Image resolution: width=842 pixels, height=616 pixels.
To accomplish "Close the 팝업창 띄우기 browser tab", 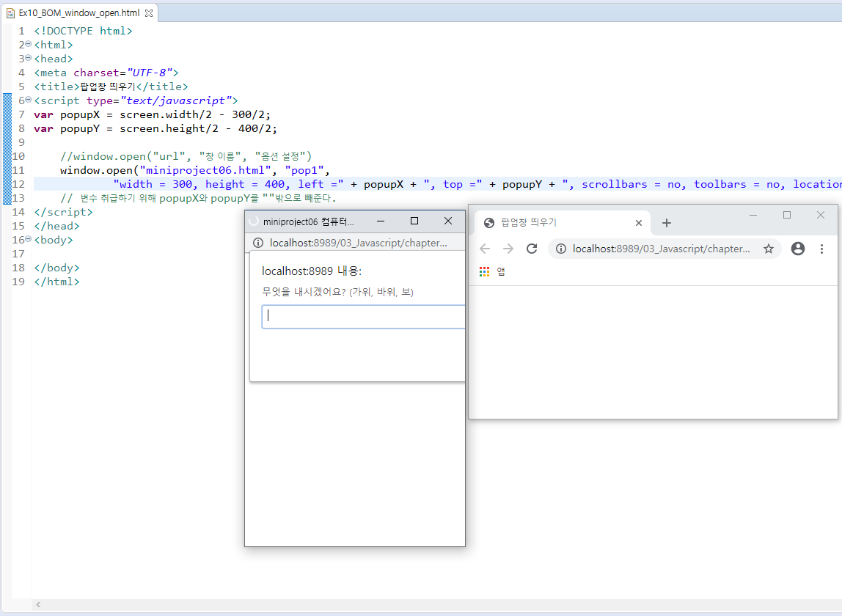I will [639, 223].
